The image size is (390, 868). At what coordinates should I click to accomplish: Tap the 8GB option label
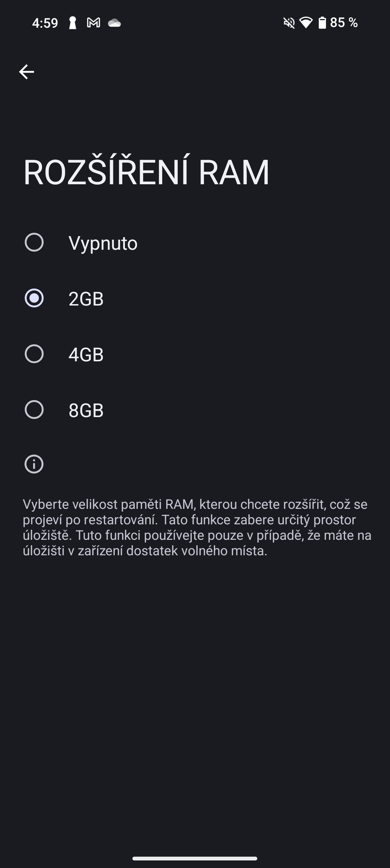[x=86, y=410]
